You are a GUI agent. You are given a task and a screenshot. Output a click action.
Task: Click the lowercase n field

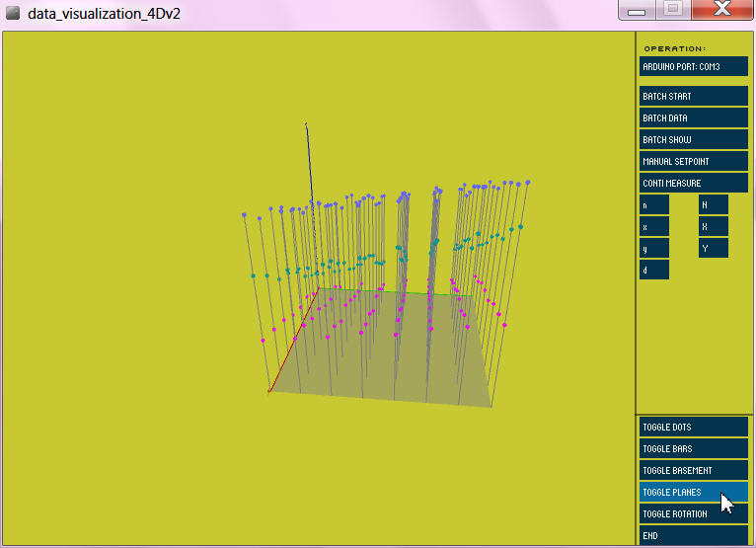(x=653, y=204)
